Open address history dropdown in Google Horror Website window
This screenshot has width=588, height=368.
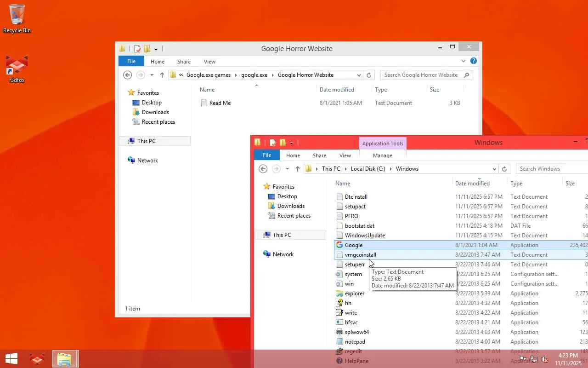[x=359, y=75]
